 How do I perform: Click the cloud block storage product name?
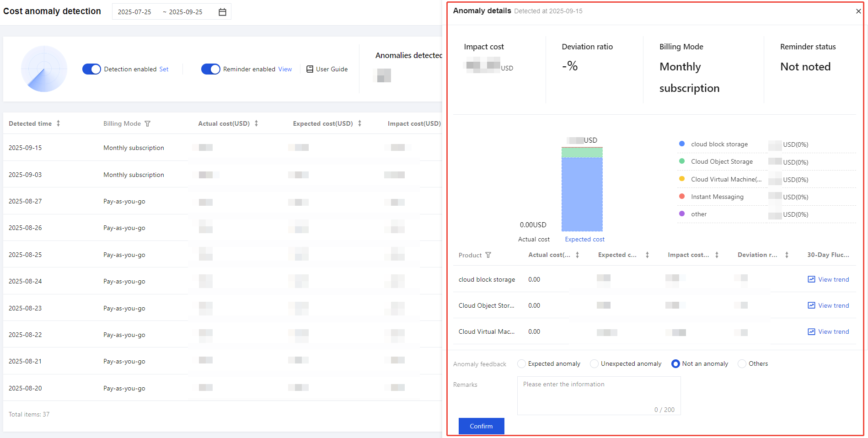pos(487,279)
